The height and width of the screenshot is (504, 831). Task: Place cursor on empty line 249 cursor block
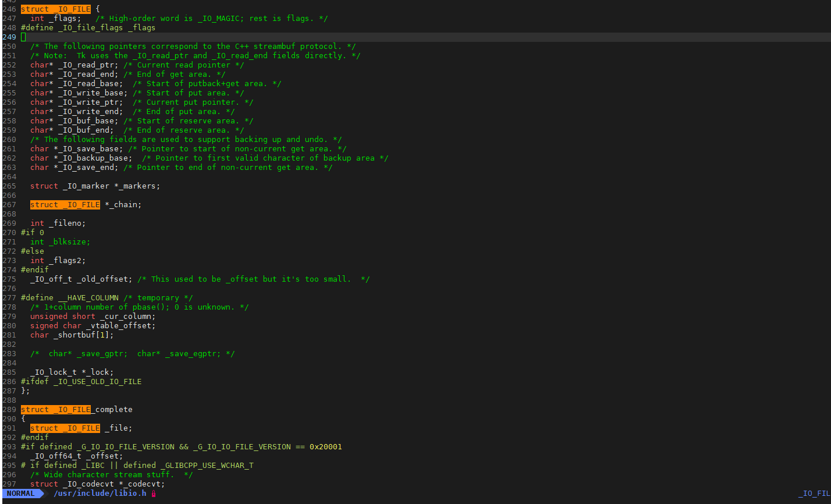23,37
